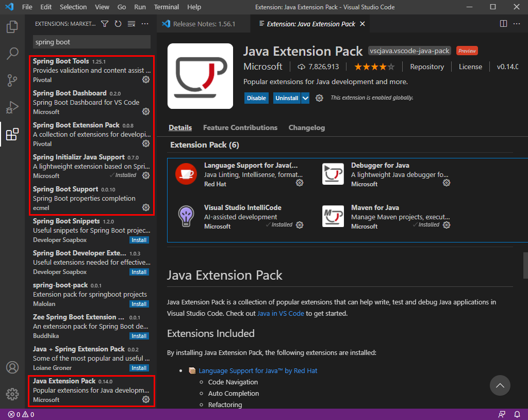Click the feedback icon in status bar
Screen dimensions: 528x420
pyautogui.click(x=502, y=414)
